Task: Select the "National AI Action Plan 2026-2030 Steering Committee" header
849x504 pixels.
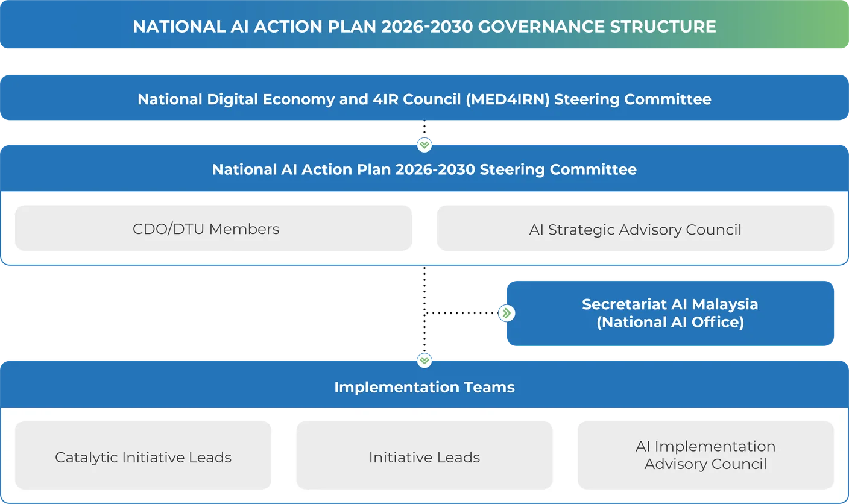Action: point(424,169)
